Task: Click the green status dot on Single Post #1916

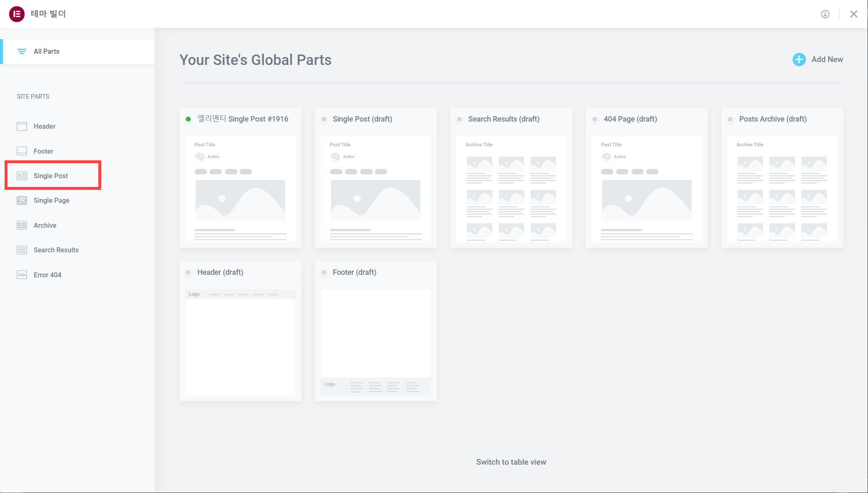Action: [188, 119]
